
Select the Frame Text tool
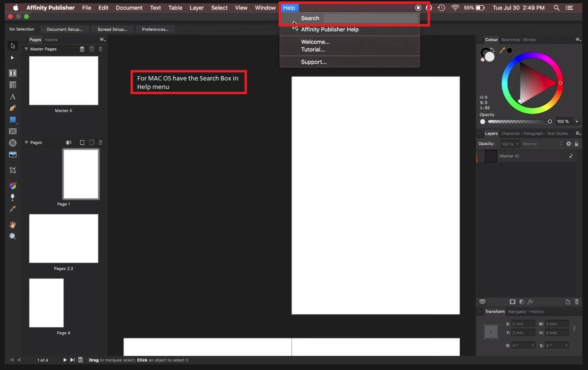coord(13,73)
